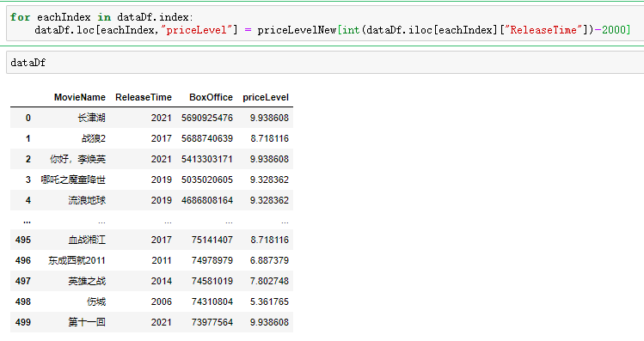
Task: Click the ReleaseTime column header
Action: coord(144,97)
